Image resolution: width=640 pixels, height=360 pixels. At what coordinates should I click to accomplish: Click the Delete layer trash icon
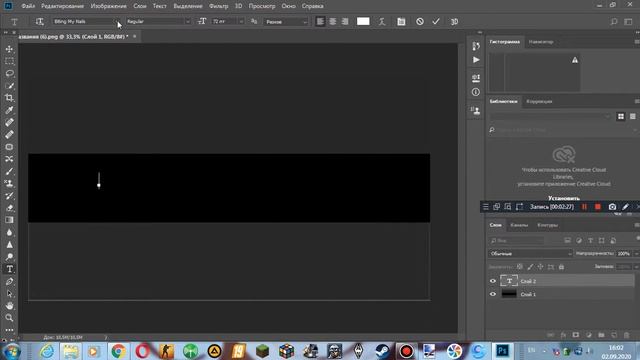click(627, 335)
